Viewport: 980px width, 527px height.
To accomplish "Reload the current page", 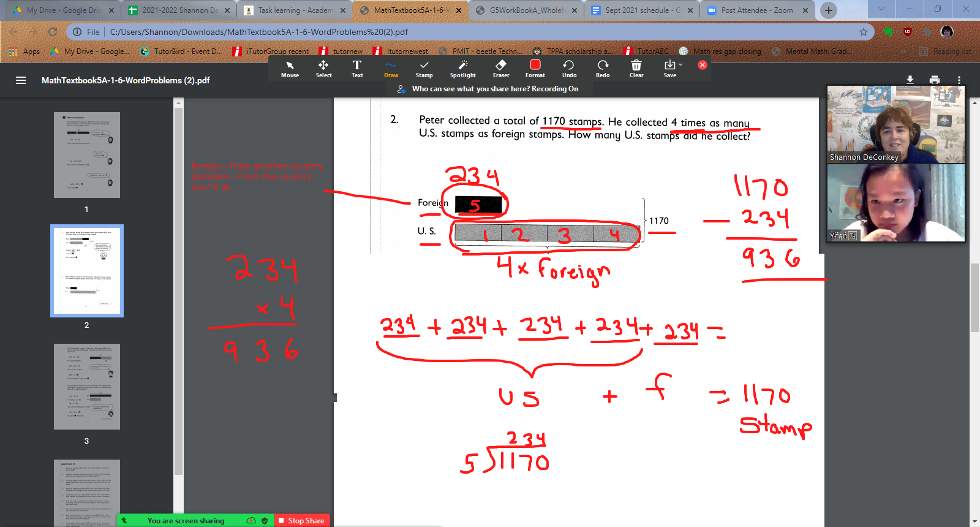I will pos(53,32).
